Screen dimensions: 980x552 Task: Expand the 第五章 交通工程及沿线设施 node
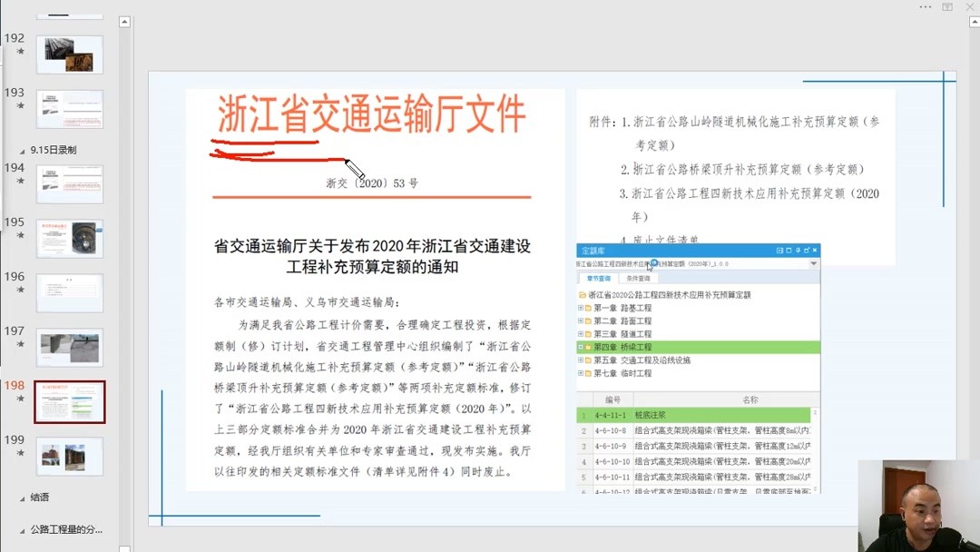[x=581, y=360]
